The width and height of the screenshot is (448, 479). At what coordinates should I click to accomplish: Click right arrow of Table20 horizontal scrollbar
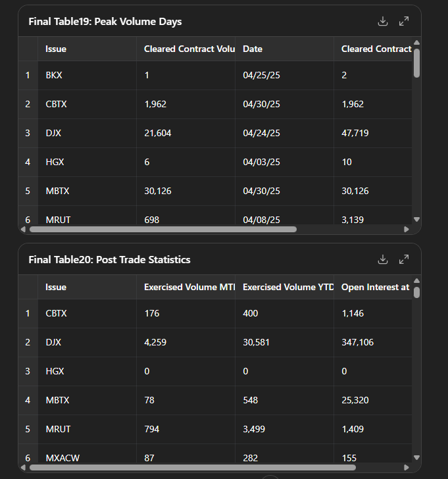pyautogui.click(x=406, y=467)
